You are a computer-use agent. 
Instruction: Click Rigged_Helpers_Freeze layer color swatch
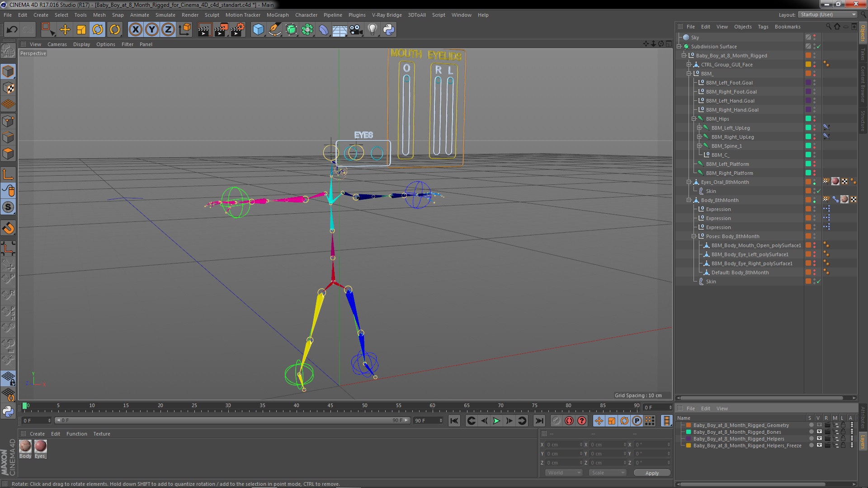click(689, 446)
